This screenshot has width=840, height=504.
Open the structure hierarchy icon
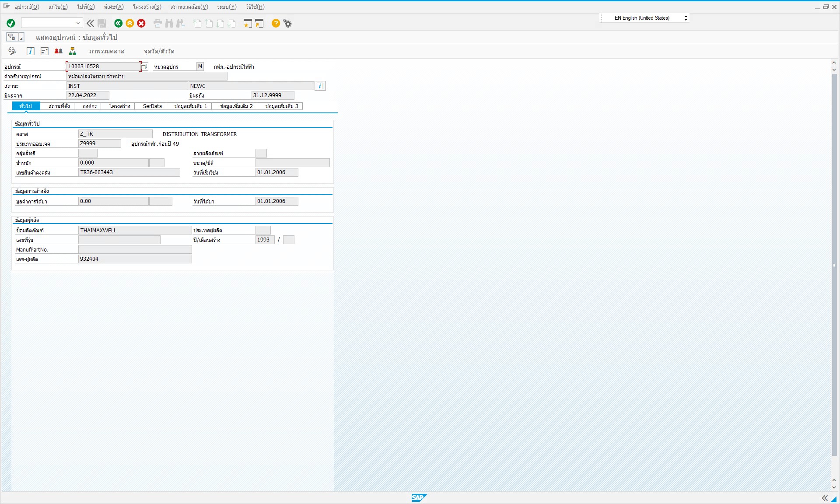(73, 51)
